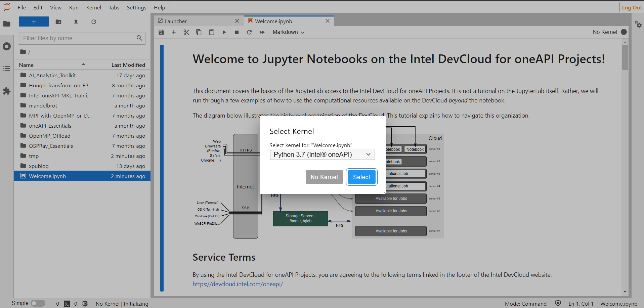
Task: Click the Log Out button
Action: click(632, 7)
